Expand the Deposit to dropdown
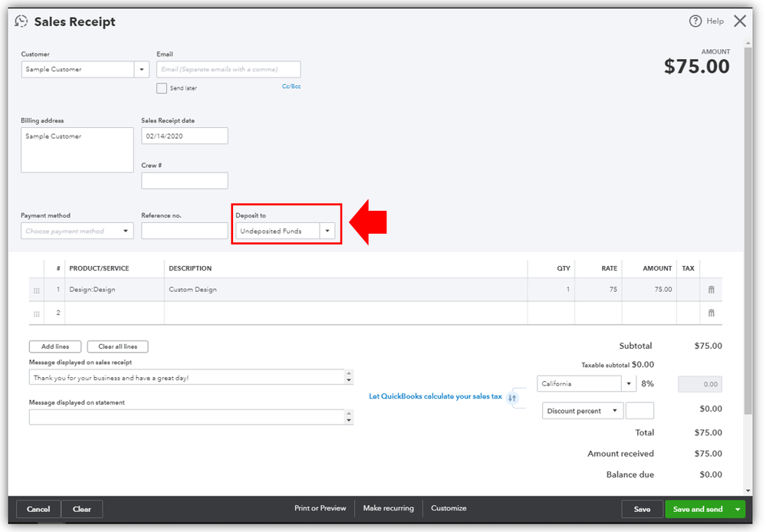The height and width of the screenshot is (532, 766). click(x=327, y=231)
